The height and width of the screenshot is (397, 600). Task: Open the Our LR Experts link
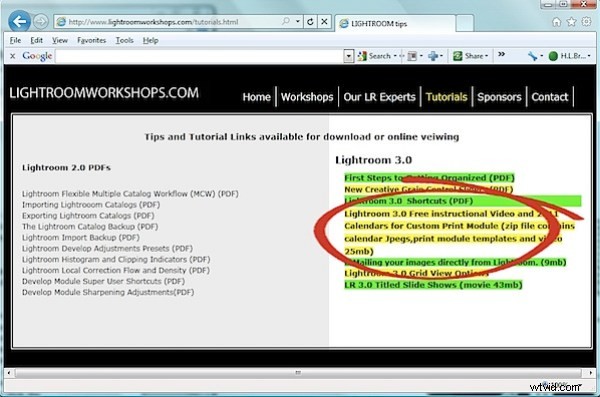pos(380,97)
